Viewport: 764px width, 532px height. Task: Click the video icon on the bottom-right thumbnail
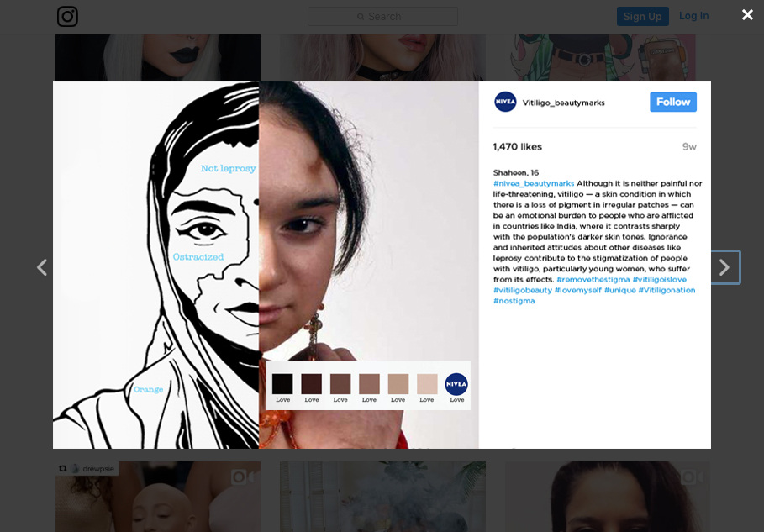click(691, 477)
